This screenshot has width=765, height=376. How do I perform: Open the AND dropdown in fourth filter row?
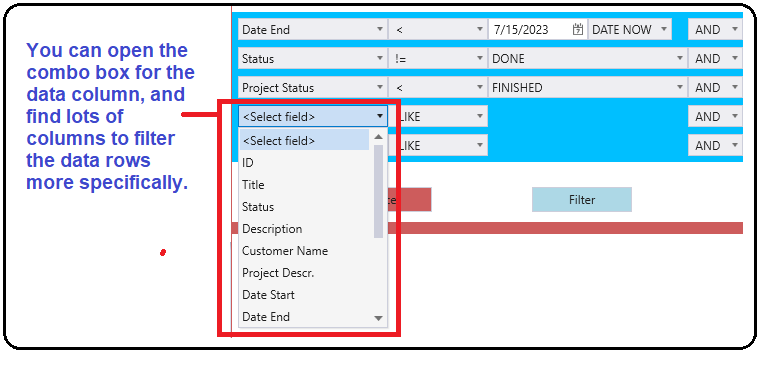tap(715, 117)
